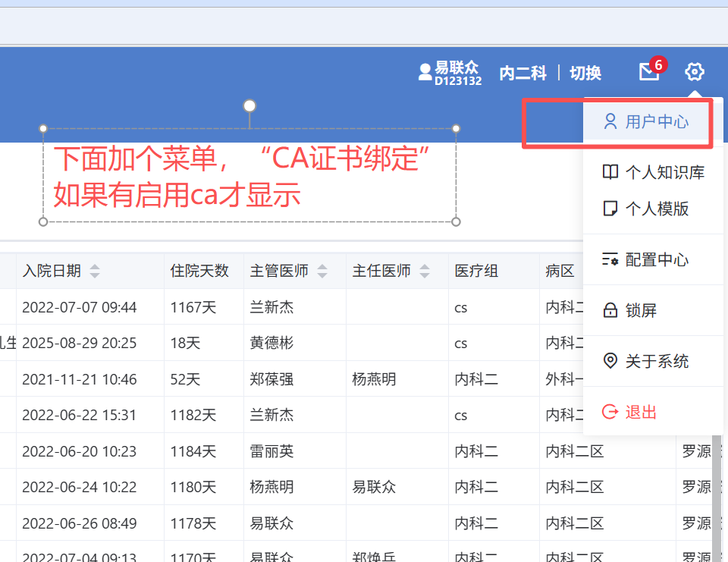The image size is (728, 562).
Task: Open the mail notifications envelope icon
Action: (x=648, y=72)
